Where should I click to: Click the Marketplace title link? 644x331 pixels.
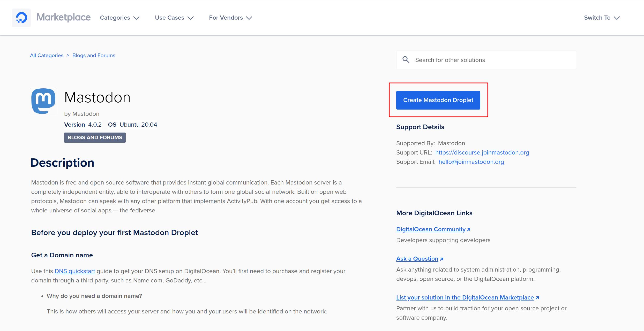pyautogui.click(x=63, y=17)
